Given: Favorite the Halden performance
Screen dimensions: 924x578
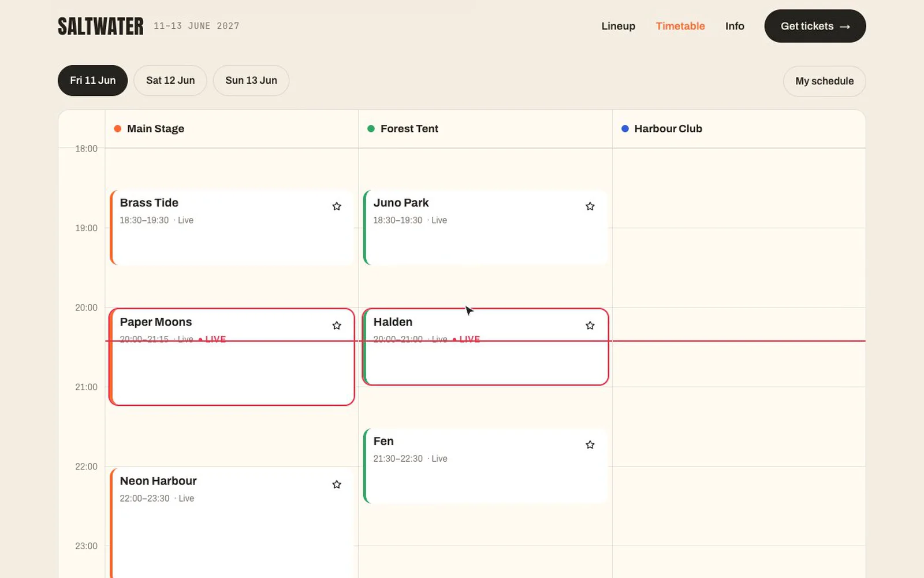Looking at the screenshot, I should pos(590,325).
